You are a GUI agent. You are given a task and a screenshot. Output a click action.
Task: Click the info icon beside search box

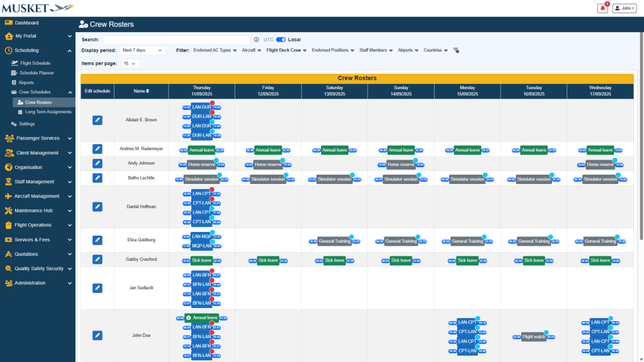256,40
